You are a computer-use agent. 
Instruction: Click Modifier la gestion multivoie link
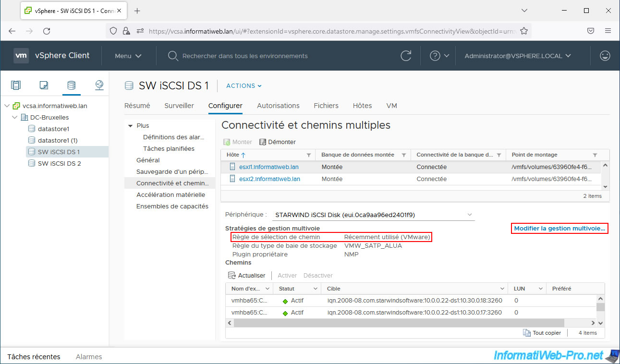(559, 229)
